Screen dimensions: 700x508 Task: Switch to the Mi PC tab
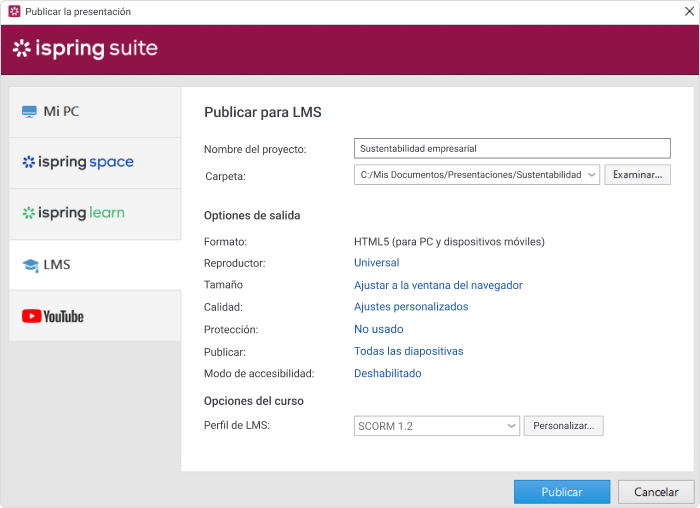(x=95, y=112)
